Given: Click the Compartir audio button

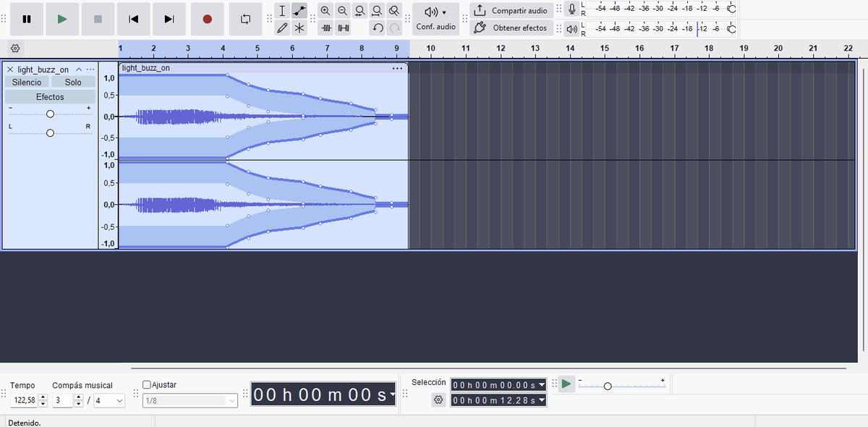Looking at the screenshot, I should 512,11.
